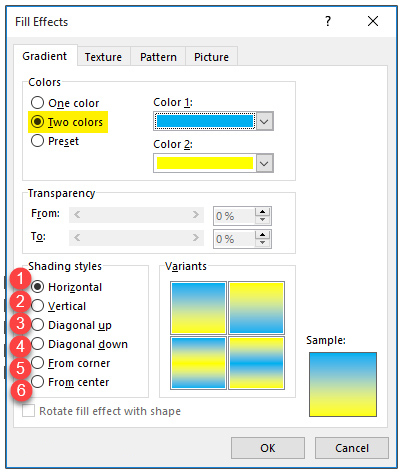The image size is (404, 475).
Task: Increase the From transparency spinner
Action: tap(263, 212)
